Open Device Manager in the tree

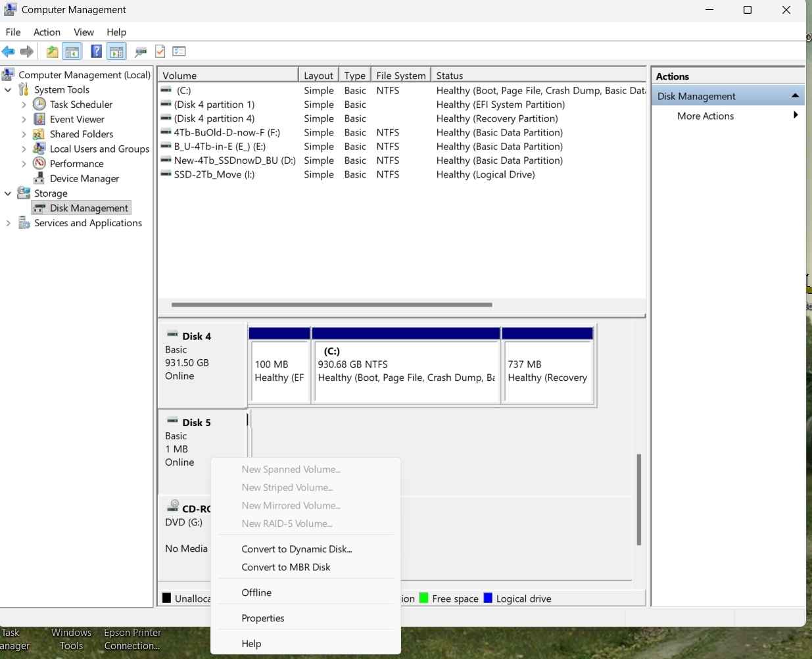pyautogui.click(x=84, y=178)
